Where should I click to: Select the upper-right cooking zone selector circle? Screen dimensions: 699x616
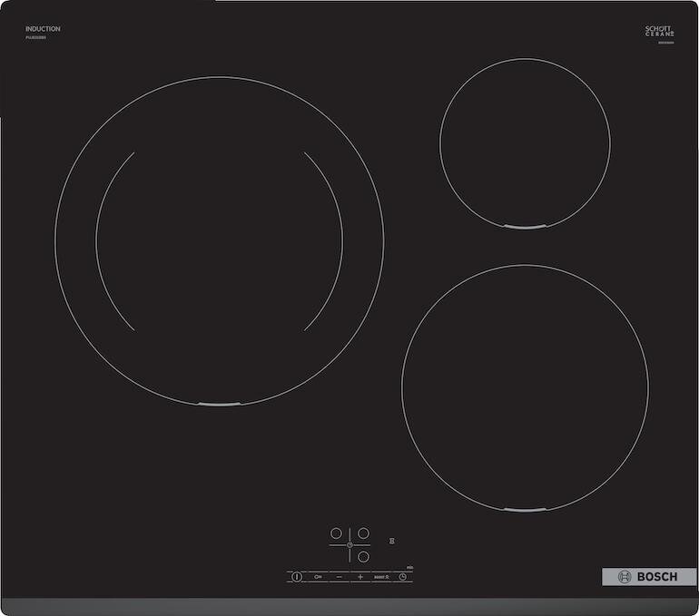(364, 533)
